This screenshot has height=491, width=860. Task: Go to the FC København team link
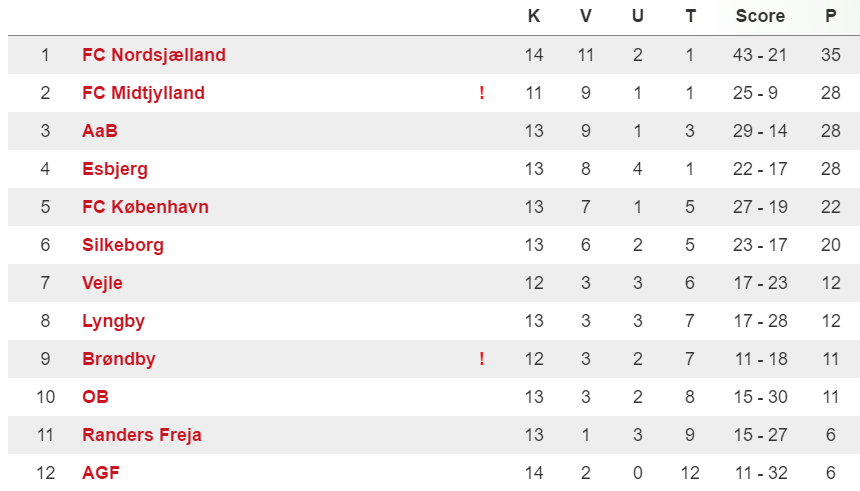click(145, 207)
